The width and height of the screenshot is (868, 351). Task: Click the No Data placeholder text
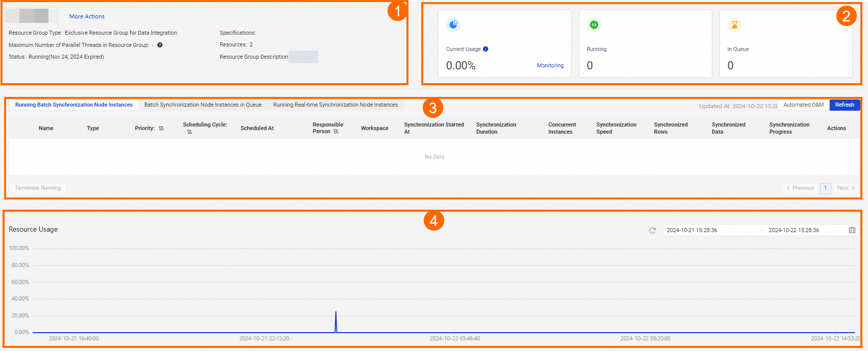click(435, 157)
